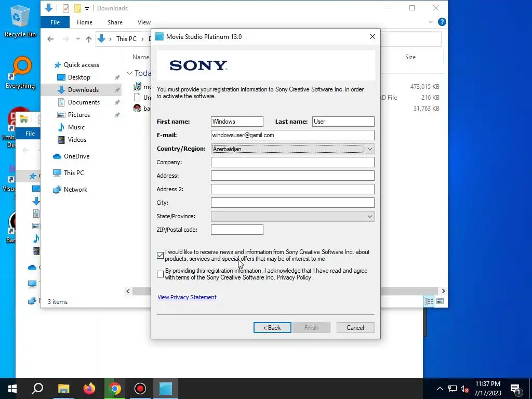Click the Back button in installer

(272, 328)
